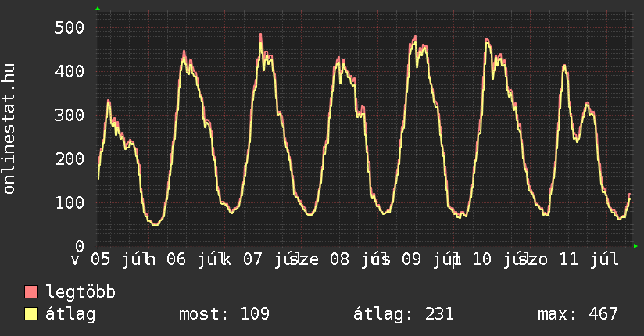
Task: Click the 11 júl date label
Action: 589,259
